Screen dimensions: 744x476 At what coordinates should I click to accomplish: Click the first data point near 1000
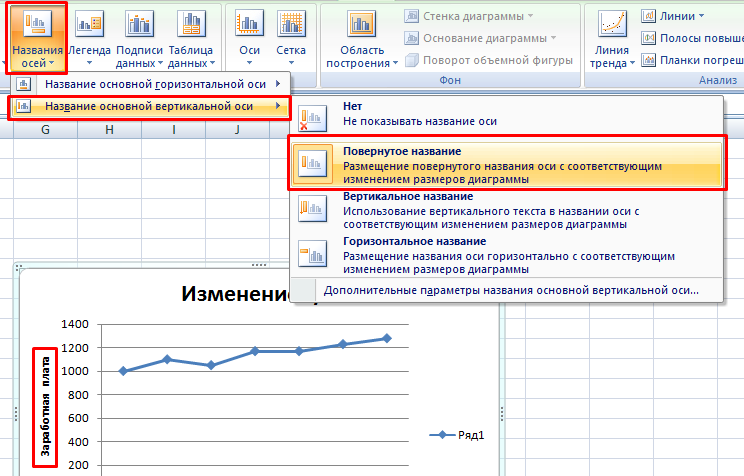coord(123,371)
